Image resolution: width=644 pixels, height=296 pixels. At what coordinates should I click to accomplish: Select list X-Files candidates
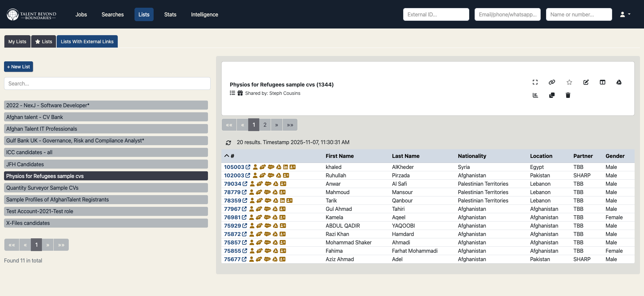coord(106,223)
